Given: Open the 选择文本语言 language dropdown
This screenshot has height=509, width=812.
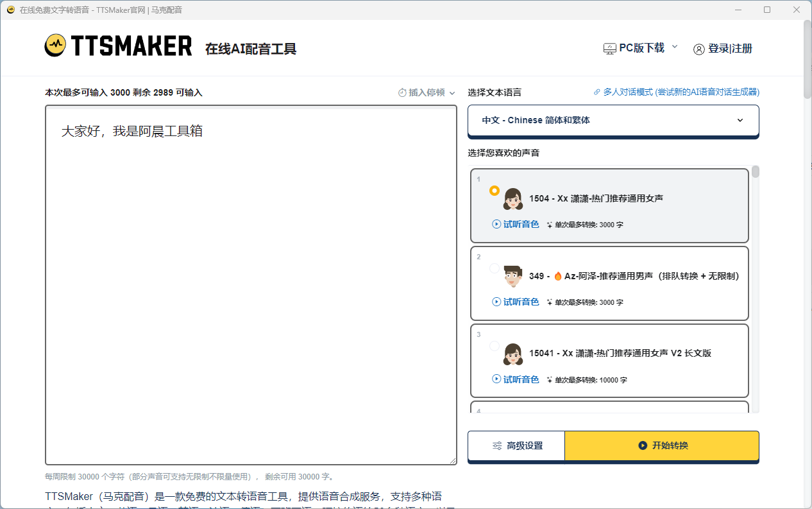Looking at the screenshot, I should (x=613, y=120).
